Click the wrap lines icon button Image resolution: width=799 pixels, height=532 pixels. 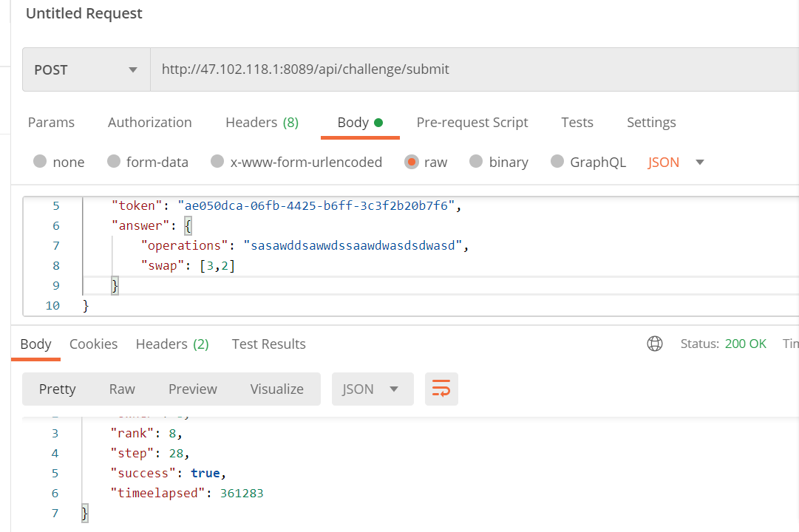[x=441, y=389]
